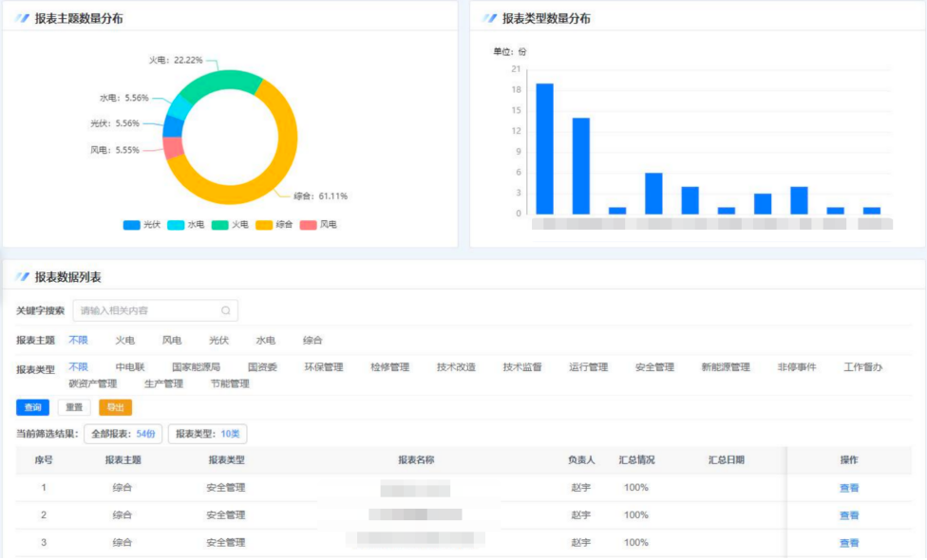The width and height of the screenshot is (927, 560).
Task: Filter by 安全管理 report type
Action: (x=654, y=367)
